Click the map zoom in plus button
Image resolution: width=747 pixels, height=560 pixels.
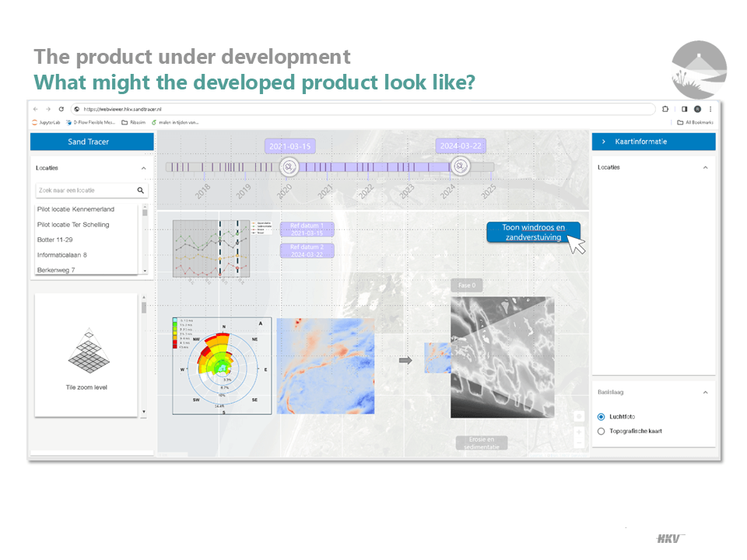[x=579, y=430]
